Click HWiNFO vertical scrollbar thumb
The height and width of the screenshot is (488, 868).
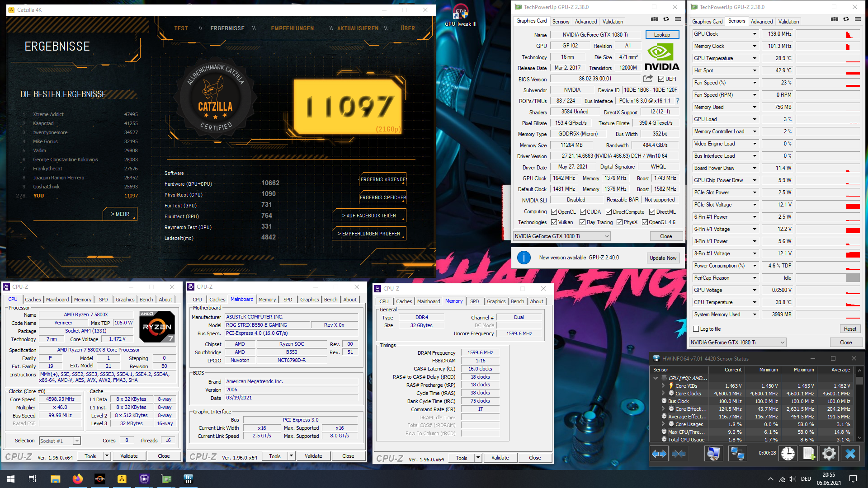click(859, 381)
